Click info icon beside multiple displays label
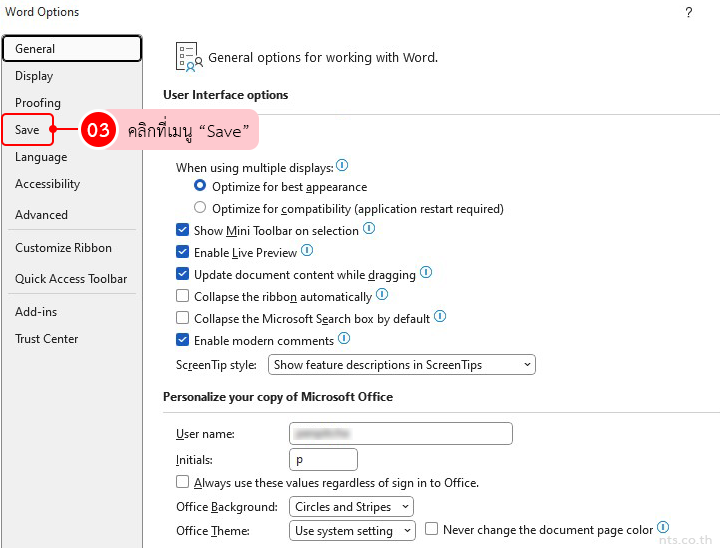The width and height of the screenshot is (720, 548). [342, 166]
